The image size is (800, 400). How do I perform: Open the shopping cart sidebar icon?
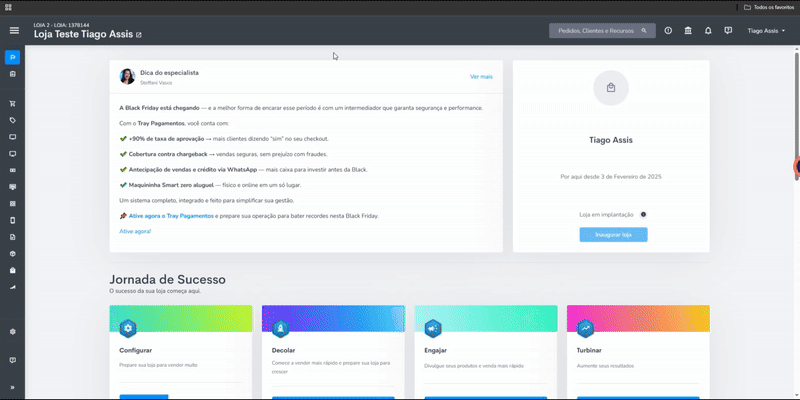[12, 104]
